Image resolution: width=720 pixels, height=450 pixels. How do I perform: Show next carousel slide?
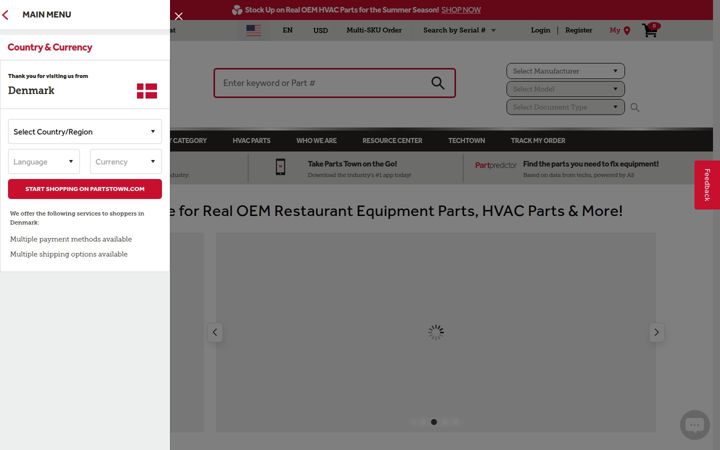point(656,332)
